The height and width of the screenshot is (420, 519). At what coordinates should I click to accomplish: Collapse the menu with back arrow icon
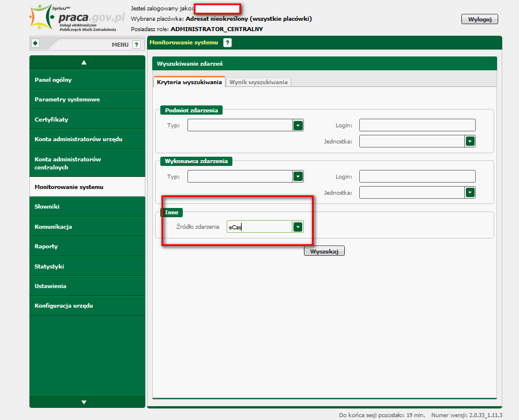pos(35,43)
